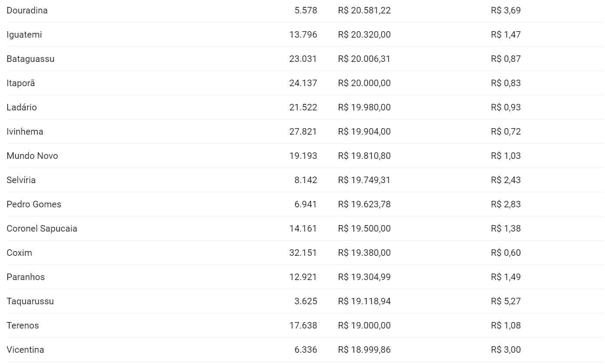This screenshot has width=605, height=364.
Task: Click the Coxim municipality name
Action: 19,253
